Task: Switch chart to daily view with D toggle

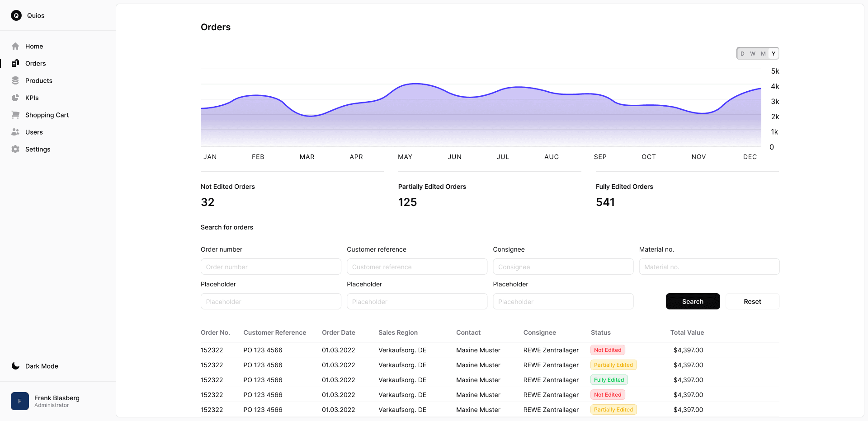Action: click(x=742, y=53)
